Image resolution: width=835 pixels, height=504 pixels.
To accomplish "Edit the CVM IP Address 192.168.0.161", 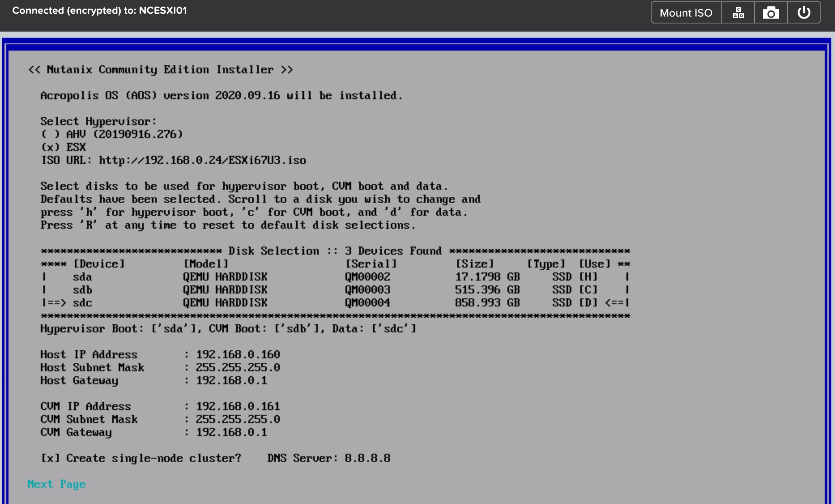I will 238,406.
